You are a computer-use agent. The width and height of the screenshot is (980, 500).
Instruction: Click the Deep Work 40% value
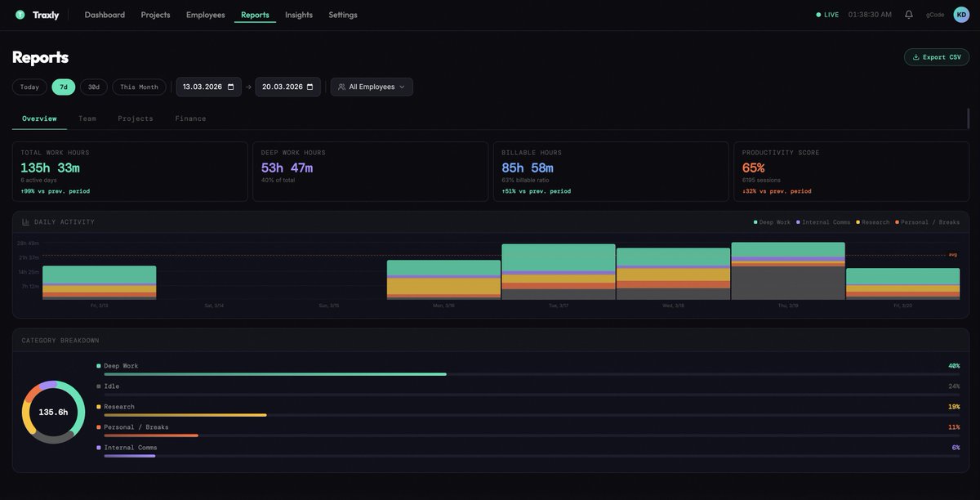point(954,366)
